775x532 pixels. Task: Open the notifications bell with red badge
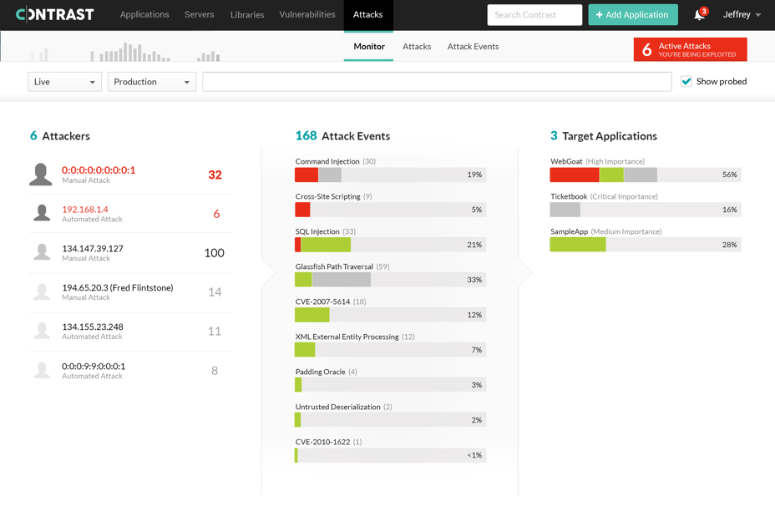(x=698, y=13)
